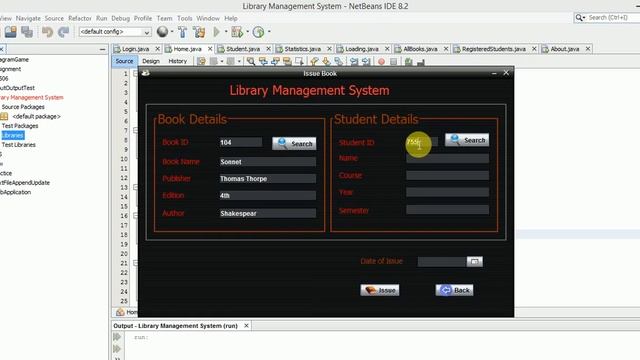
Task: Switch editor to Source view
Action: 124,61
